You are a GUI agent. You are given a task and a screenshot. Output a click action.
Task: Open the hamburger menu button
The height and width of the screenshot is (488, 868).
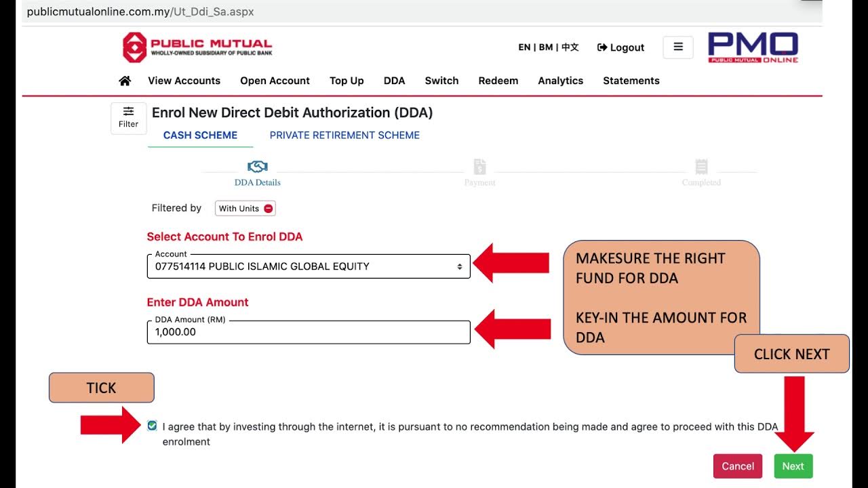point(677,47)
